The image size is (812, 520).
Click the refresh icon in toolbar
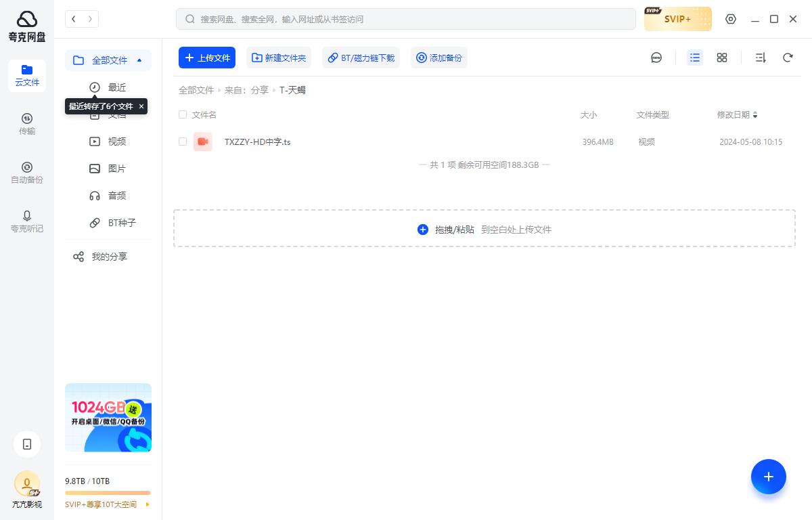point(788,58)
